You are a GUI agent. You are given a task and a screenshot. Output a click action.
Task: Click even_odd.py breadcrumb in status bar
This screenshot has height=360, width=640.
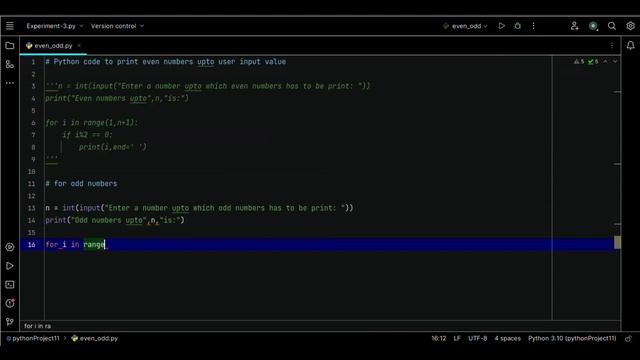click(x=95, y=338)
